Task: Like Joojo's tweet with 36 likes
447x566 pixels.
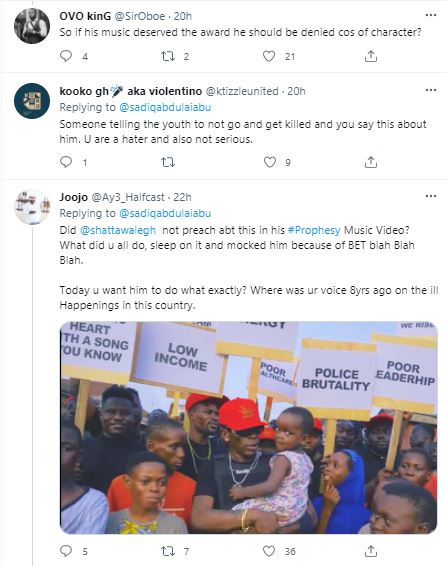Action: [269, 551]
